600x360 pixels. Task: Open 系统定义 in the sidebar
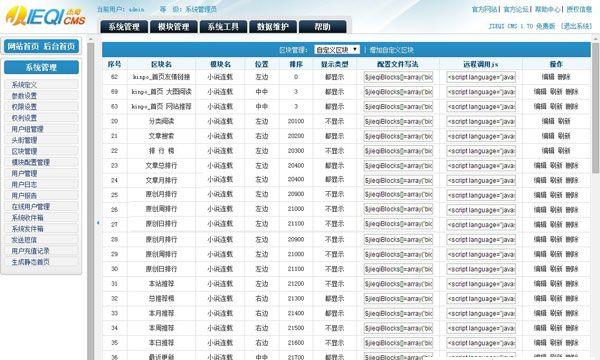tap(24, 85)
